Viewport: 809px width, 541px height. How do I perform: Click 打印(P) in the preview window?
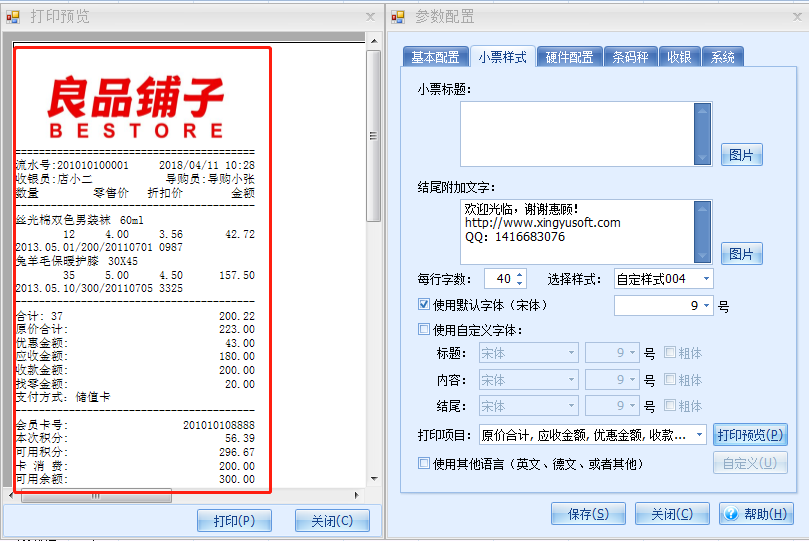[234, 520]
